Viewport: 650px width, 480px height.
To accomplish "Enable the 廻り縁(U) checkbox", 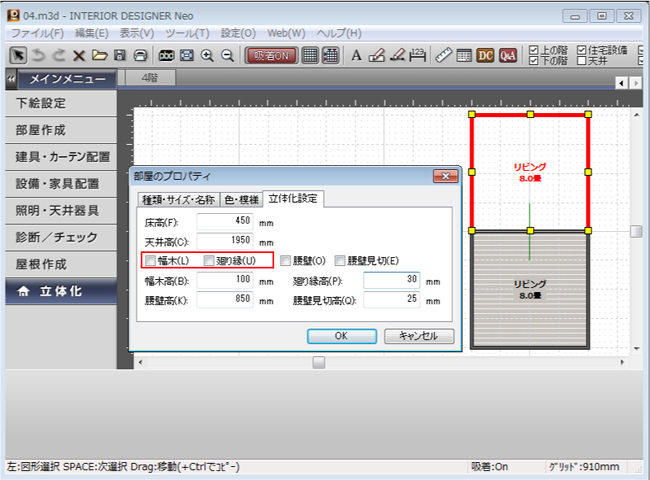I will pyautogui.click(x=209, y=261).
